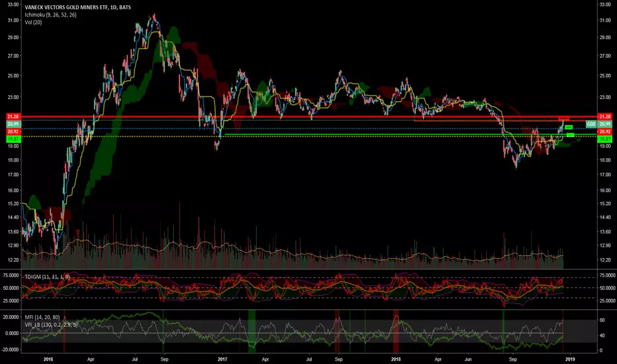This screenshot has height=364, width=617.
Task: Click the Jul label between 2017 and 2018
Action: [x=309, y=359]
